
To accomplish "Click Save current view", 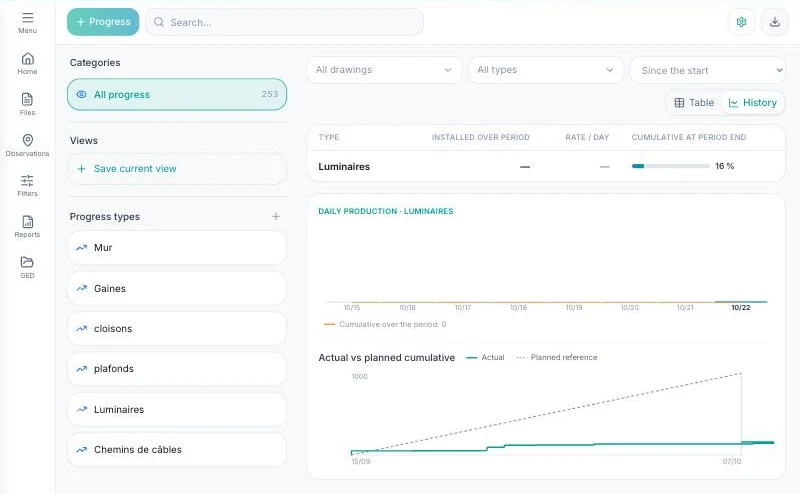I will coord(177,168).
